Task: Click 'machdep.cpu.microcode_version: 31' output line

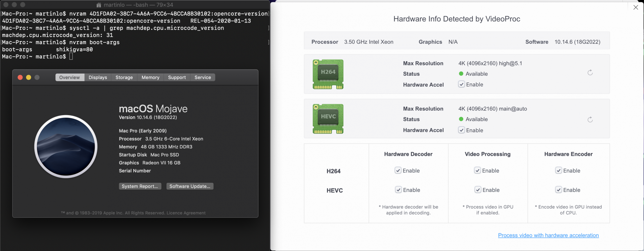Action: [x=58, y=35]
